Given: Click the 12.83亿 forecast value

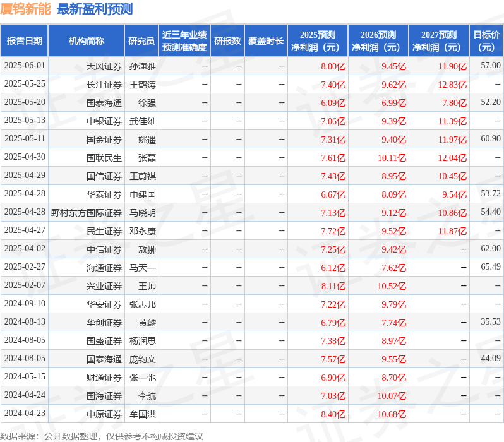Looking at the screenshot, I should (x=452, y=85).
